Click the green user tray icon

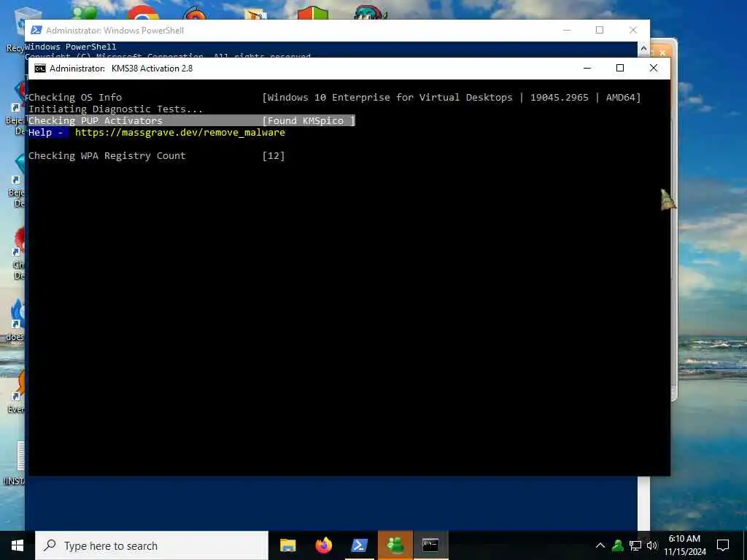pos(618,545)
